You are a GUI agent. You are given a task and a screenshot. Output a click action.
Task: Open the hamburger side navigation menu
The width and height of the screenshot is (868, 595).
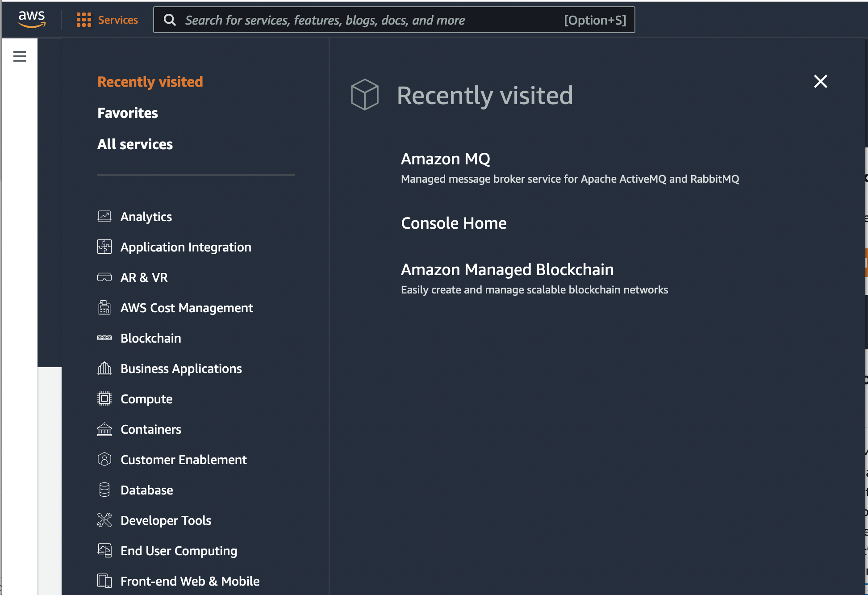(20, 56)
